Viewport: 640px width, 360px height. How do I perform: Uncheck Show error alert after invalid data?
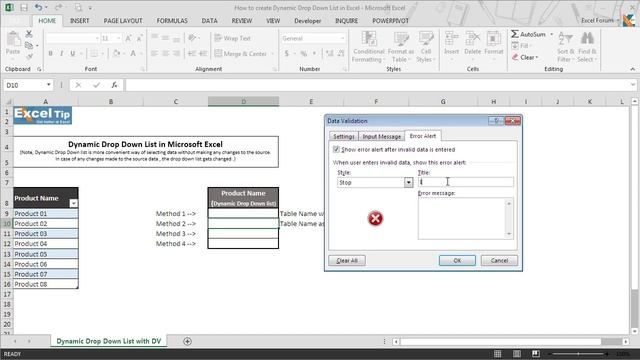336,149
